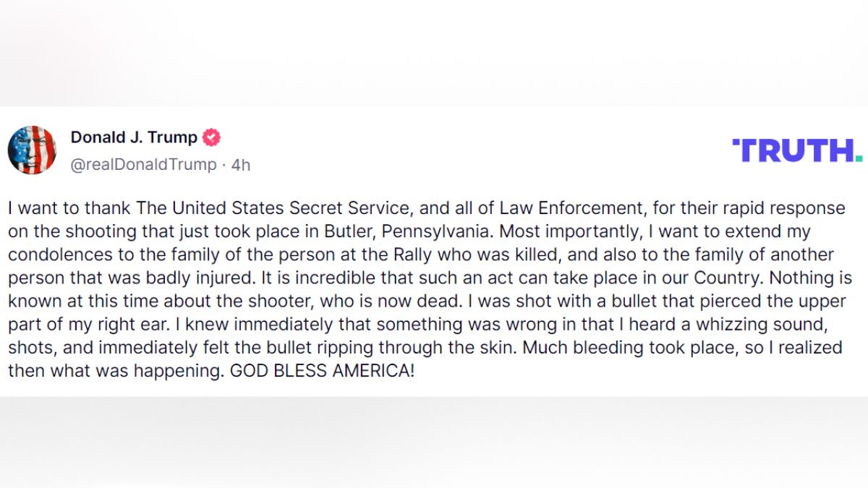Click the TRUTH logo
Viewport: 868px width, 488px height.
pos(796,150)
